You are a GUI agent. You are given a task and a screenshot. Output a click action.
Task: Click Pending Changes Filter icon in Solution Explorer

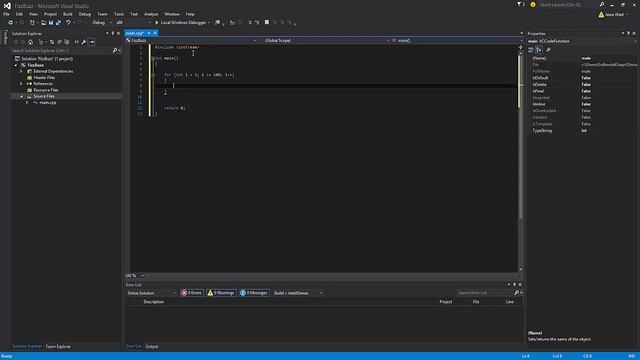click(41, 42)
